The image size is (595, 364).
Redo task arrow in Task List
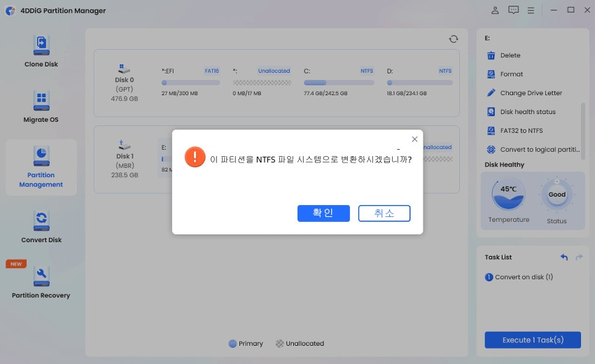click(x=579, y=258)
